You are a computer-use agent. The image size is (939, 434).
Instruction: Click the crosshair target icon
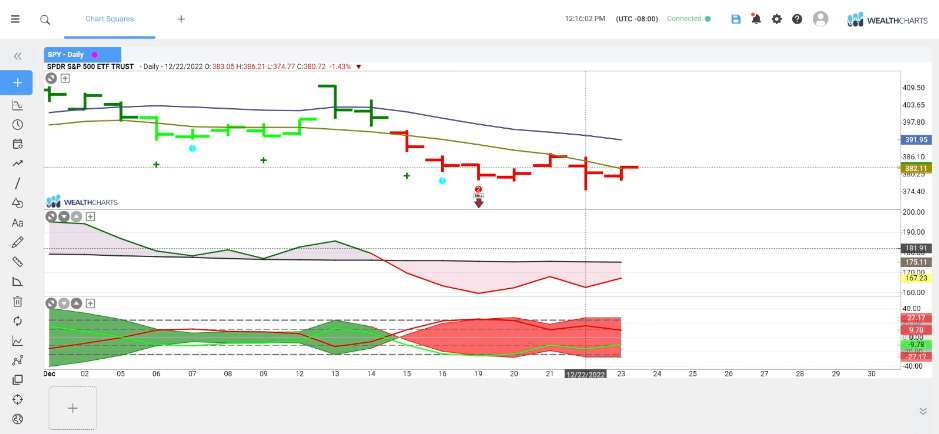coord(17,399)
